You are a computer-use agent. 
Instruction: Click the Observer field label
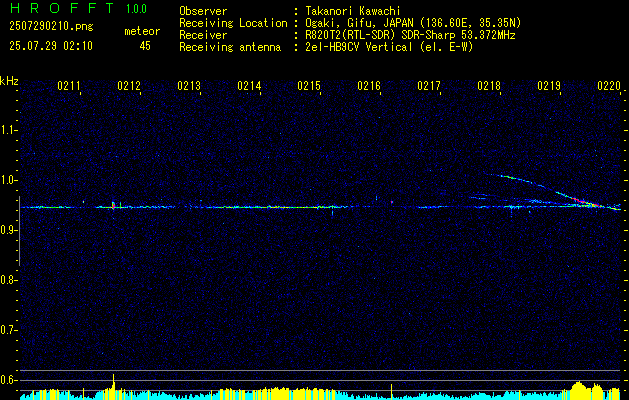click(x=203, y=11)
